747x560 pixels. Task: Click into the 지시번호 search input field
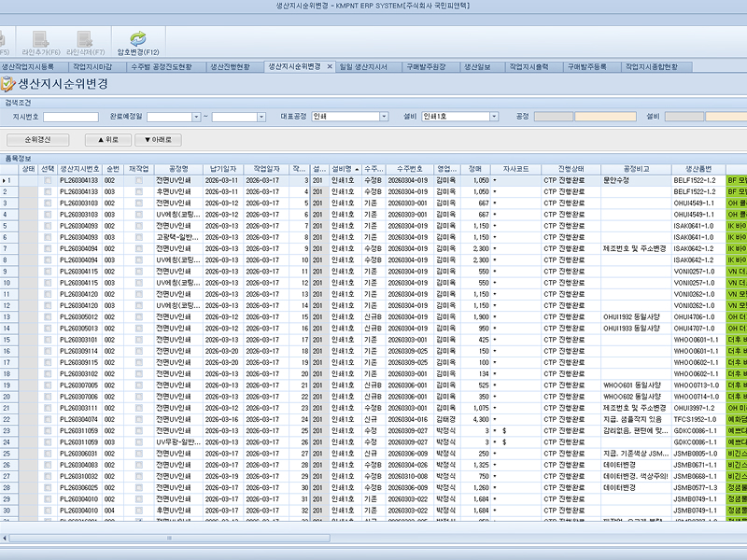(x=71, y=117)
